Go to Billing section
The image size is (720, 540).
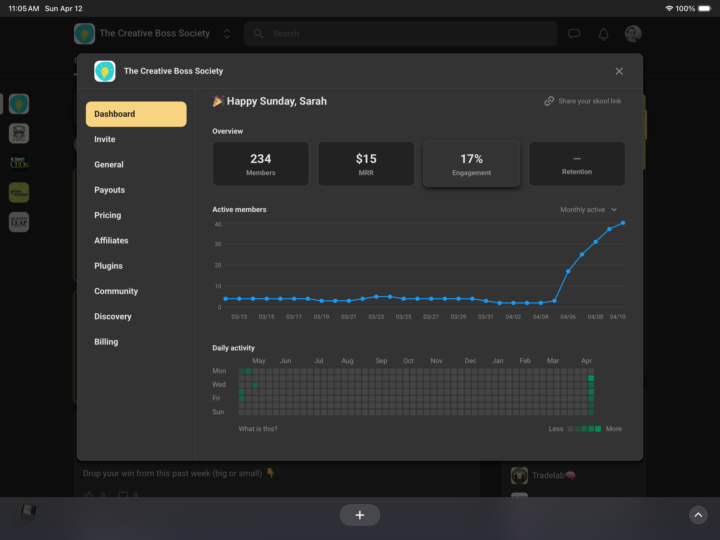pos(106,341)
